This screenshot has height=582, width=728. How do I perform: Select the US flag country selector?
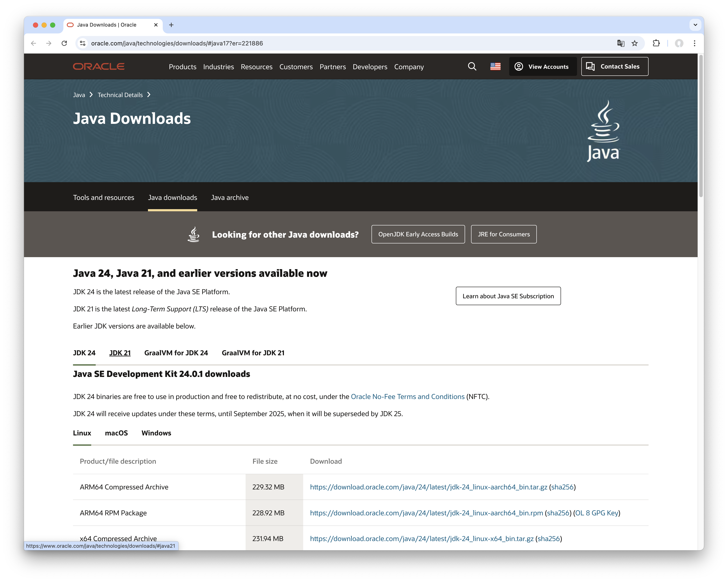pos(495,67)
